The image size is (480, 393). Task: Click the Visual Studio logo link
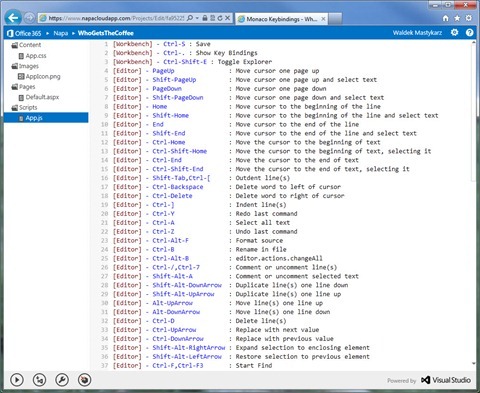[446, 380]
